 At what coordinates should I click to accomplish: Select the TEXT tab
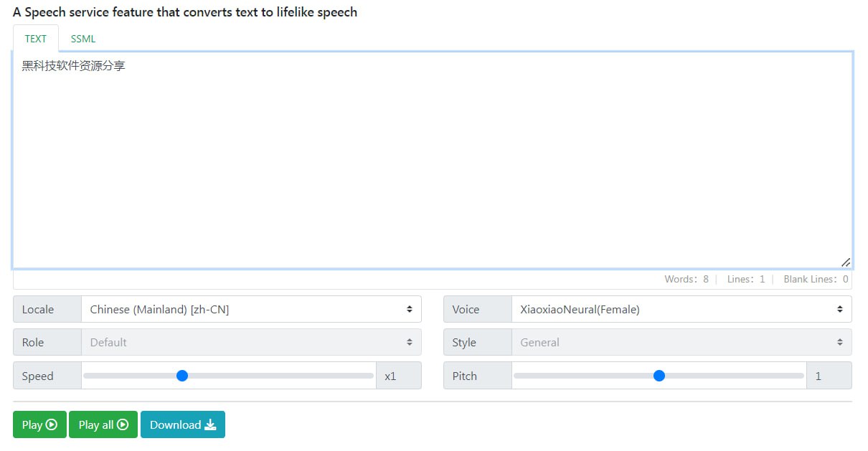point(34,39)
